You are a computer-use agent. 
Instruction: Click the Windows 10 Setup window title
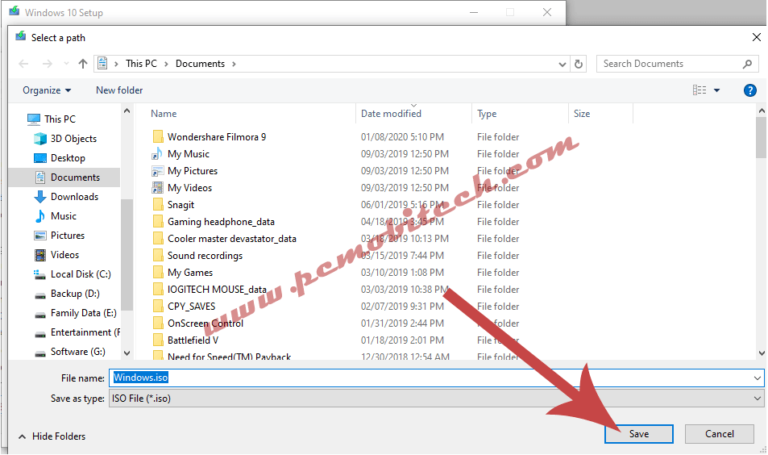click(64, 13)
